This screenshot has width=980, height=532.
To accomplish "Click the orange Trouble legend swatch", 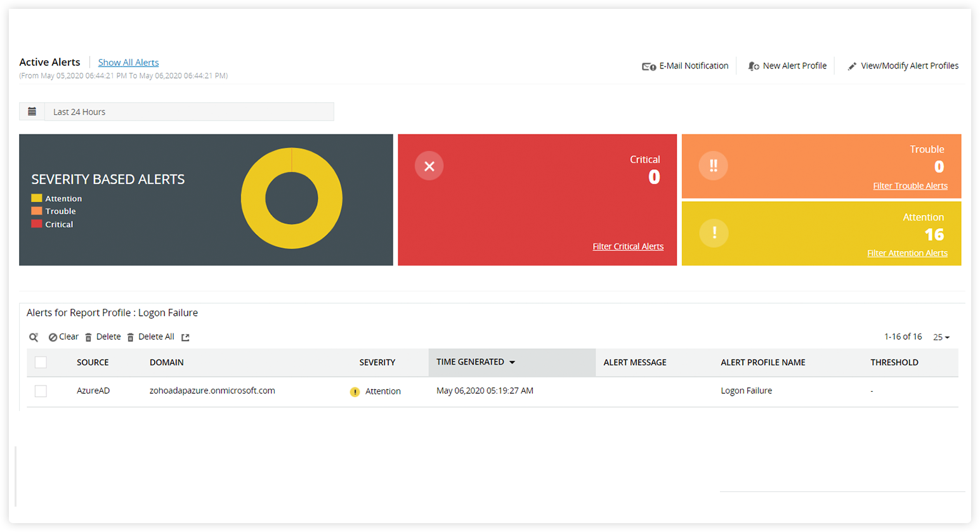I will coord(37,211).
